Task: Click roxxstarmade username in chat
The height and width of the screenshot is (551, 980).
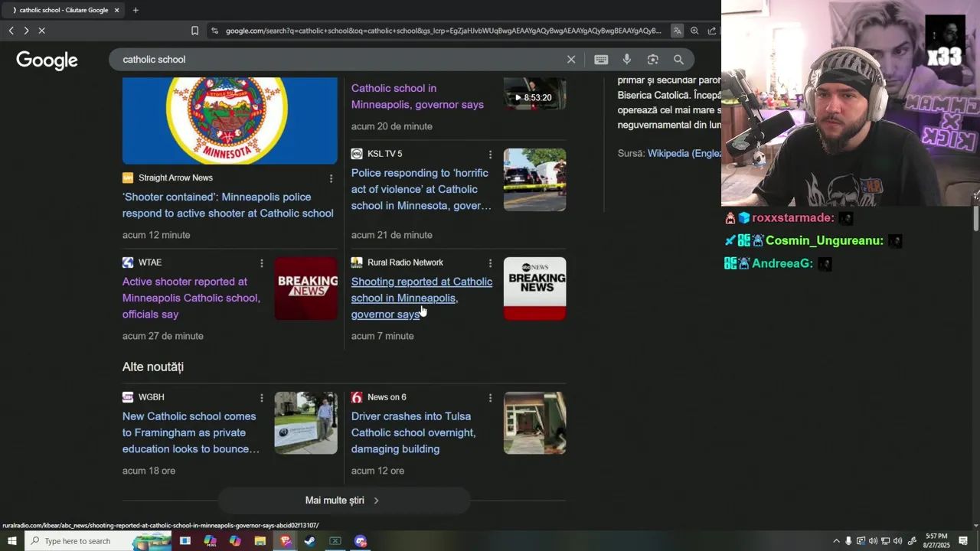Action: (793, 218)
